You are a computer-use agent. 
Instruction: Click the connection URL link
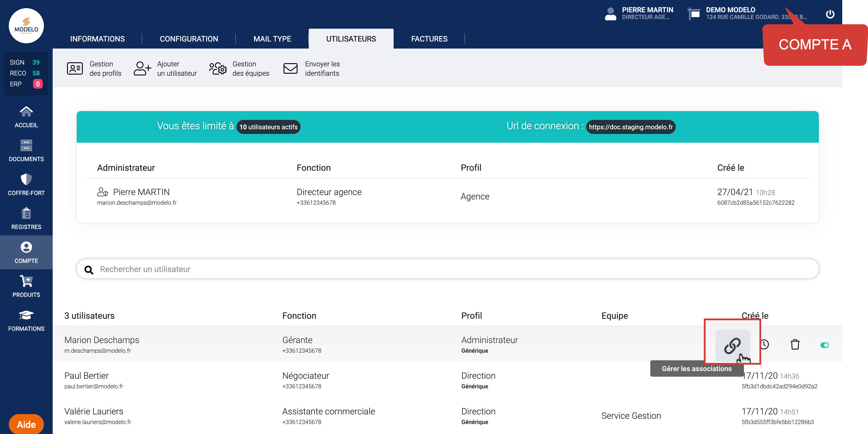[x=630, y=127]
